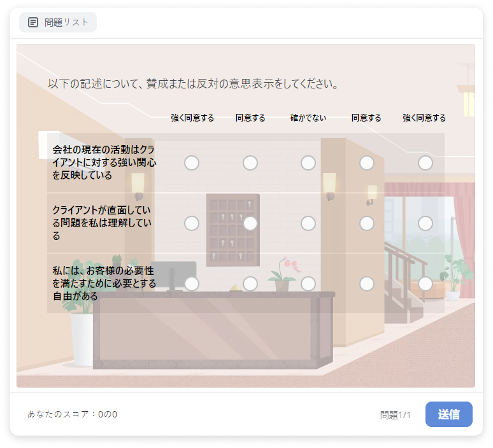493x448 pixels.
Task: Select right-hand 同意する for クライアントが直面している問題 row
Action: pos(367,223)
